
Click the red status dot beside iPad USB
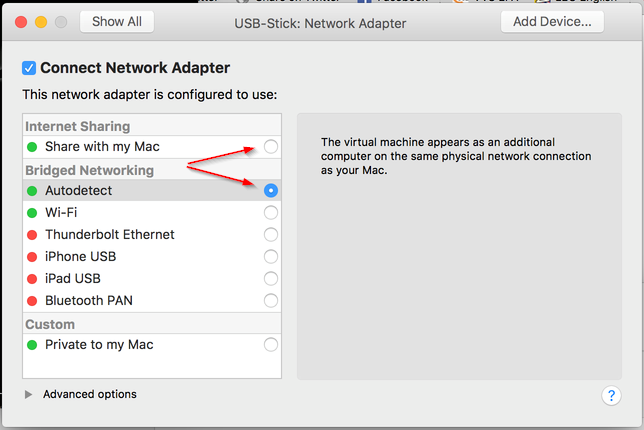pyautogui.click(x=32, y=279)
